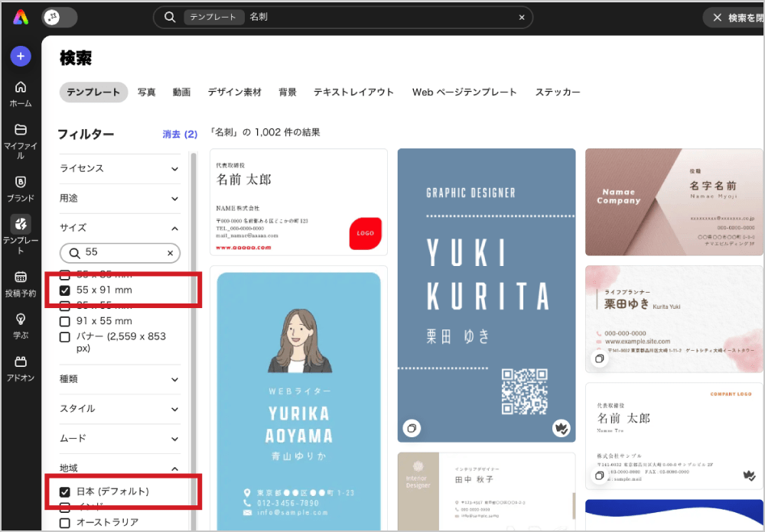765x532 pixels.
Task: Expand the 用途 filter section
Action: (x=174, y=198)
